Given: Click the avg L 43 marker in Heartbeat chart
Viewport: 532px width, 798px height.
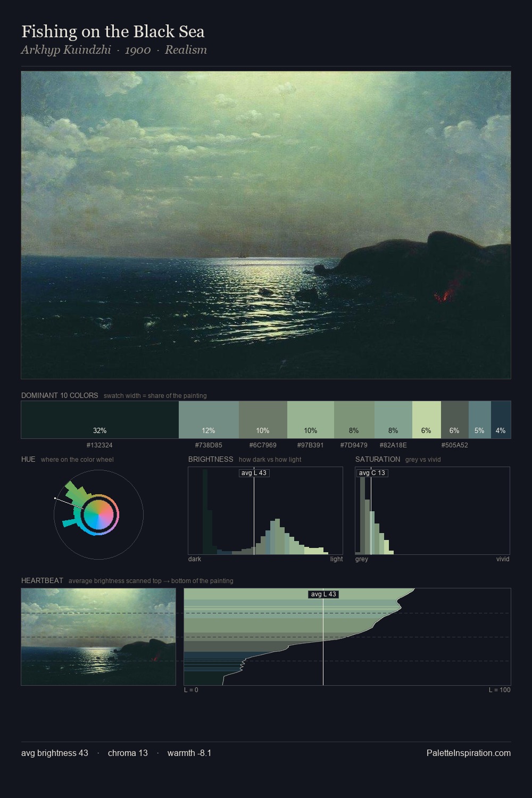Looking at the screenshot, I should pos(323,594).
